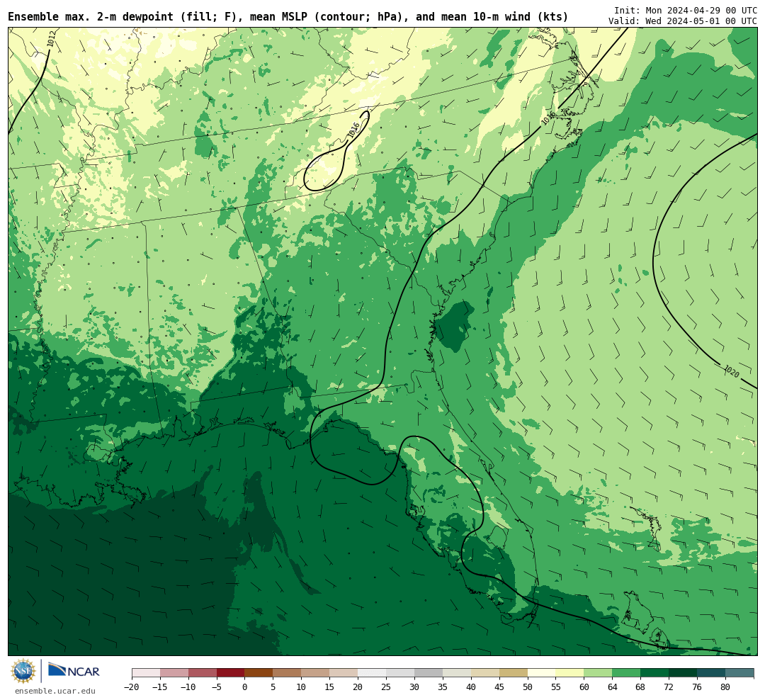This screenshot has height=700, width=765.
Task: Pick the dark red swatch between -5 and 0
Action: click(231, 673)
